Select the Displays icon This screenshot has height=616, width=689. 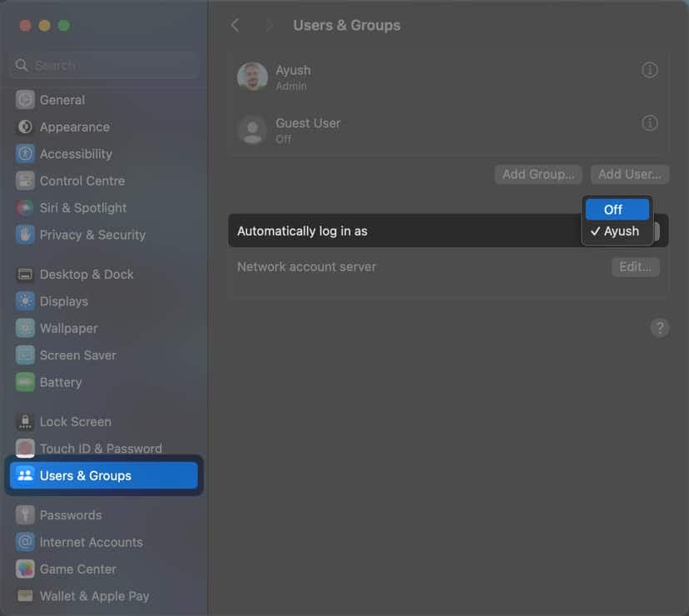(x=25, y=301)
